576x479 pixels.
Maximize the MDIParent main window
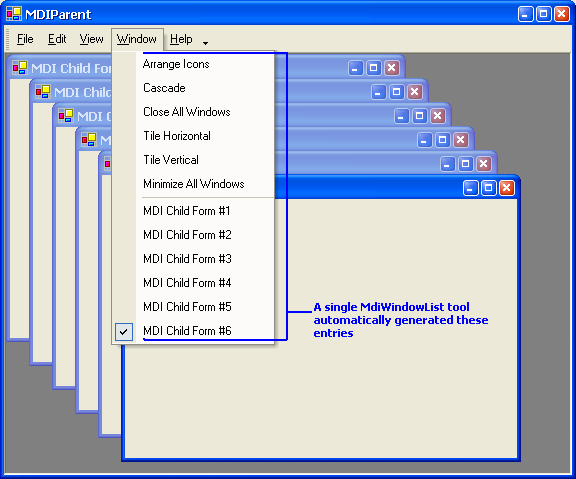[x=544, y=14]
